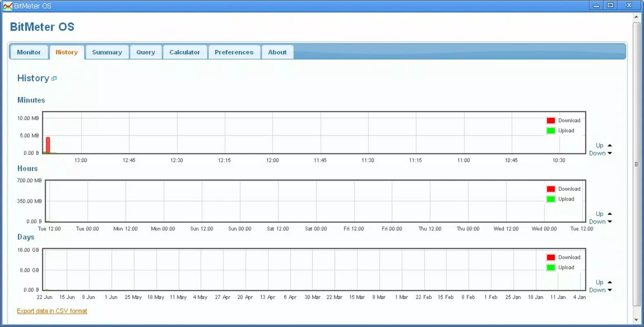Viewport: 644px width, 327px height.
Task: Click the 10.00 MB y-axis label
Action: click(28, 118)
